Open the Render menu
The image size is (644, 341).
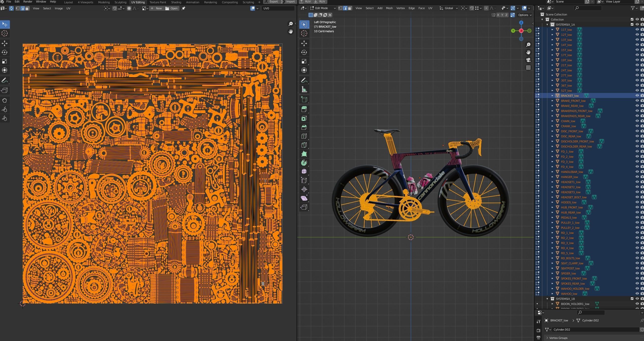(28, 2)
